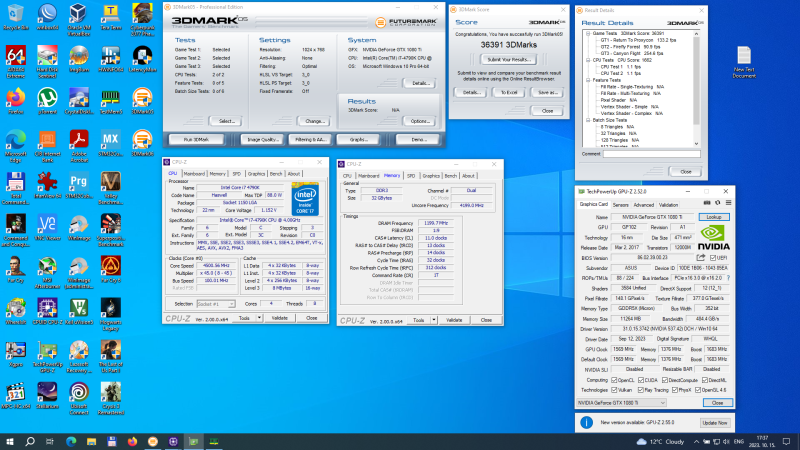
Task: Open the HWiNFO64 desktop icon
Action: (110, 59)
